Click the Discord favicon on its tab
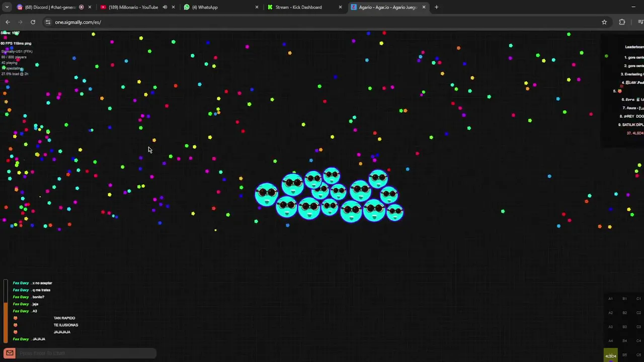 click(x=20, y=7)
